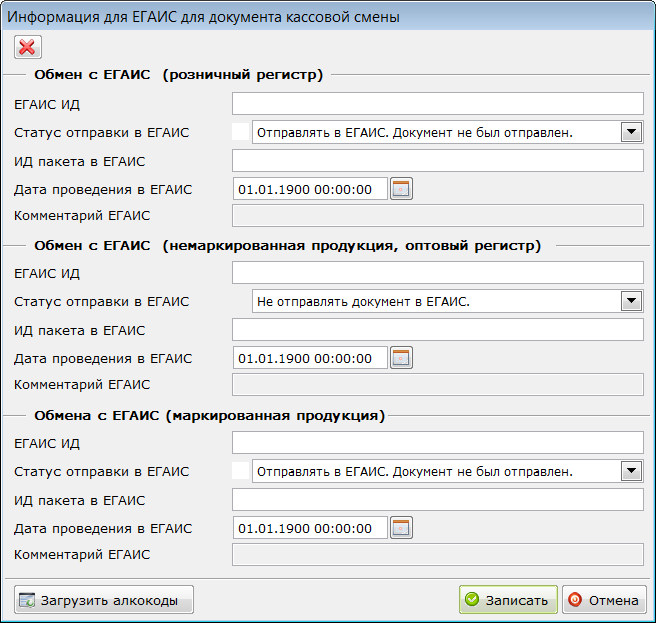Toggle checkbox beside retail register send status
656x623 pixels.
[x=241, y=132]
